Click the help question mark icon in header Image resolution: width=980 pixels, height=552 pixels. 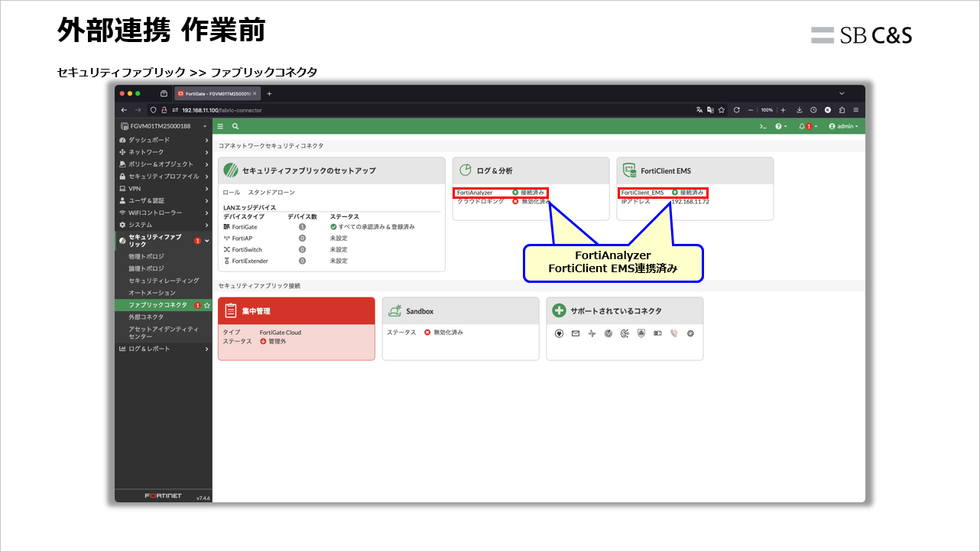779,126
